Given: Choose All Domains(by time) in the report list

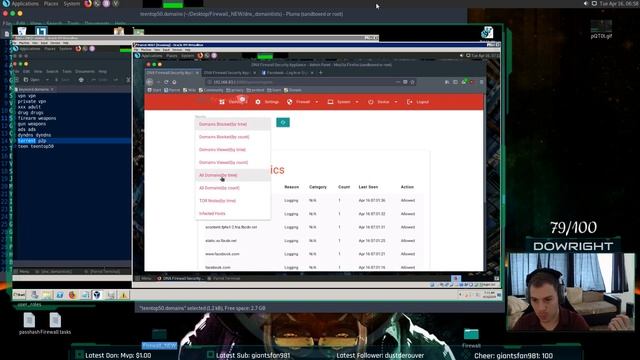Looking at the screenshot, I should pyautogui.click(x=233, y=175).
